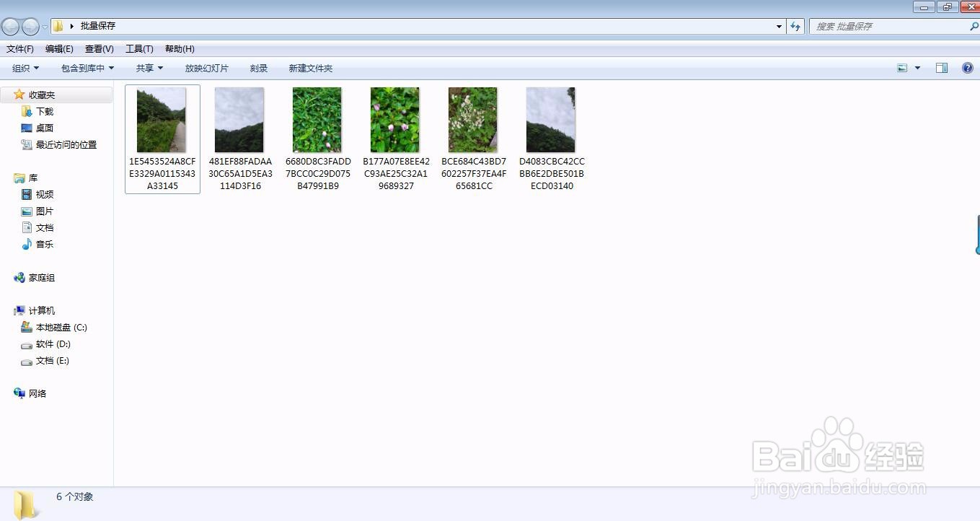Open the 音乐 library icon
Image resolution: width=980 pixels, height=521 pixels.
click(x=27, y=244)
